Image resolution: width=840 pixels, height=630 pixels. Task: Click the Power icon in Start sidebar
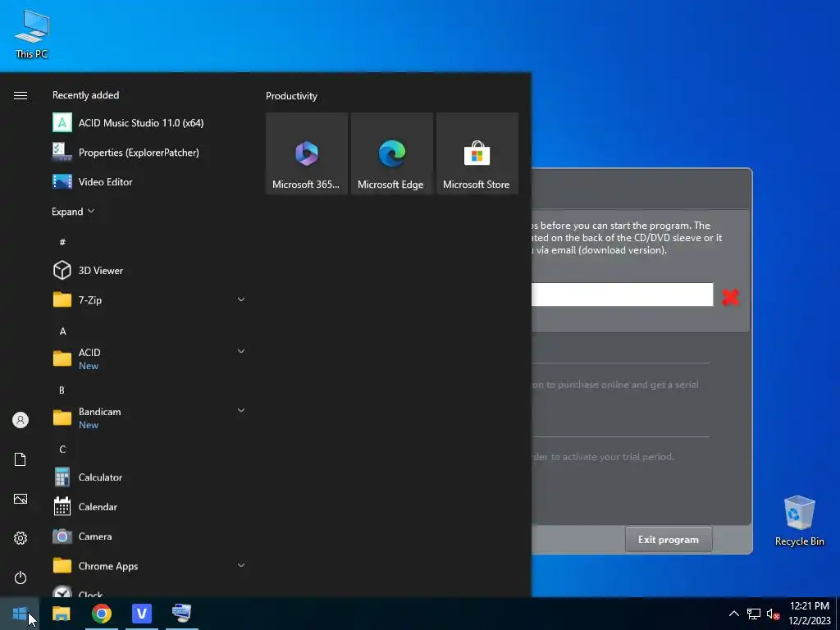coord(21,577)
